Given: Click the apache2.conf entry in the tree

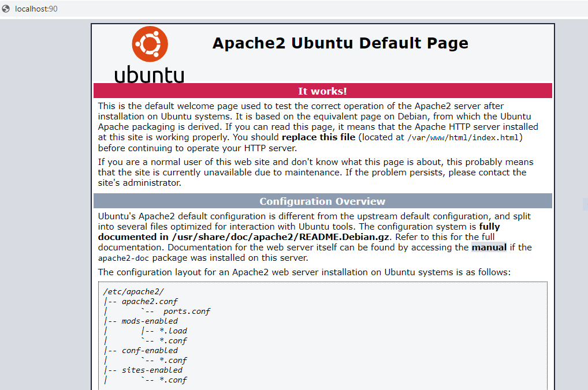Looking at the screenshot, I should tap(150, 302).
